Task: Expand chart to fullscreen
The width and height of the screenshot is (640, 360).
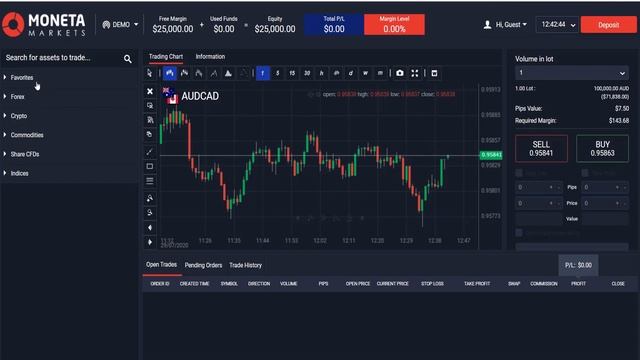Action: [415, 73]
